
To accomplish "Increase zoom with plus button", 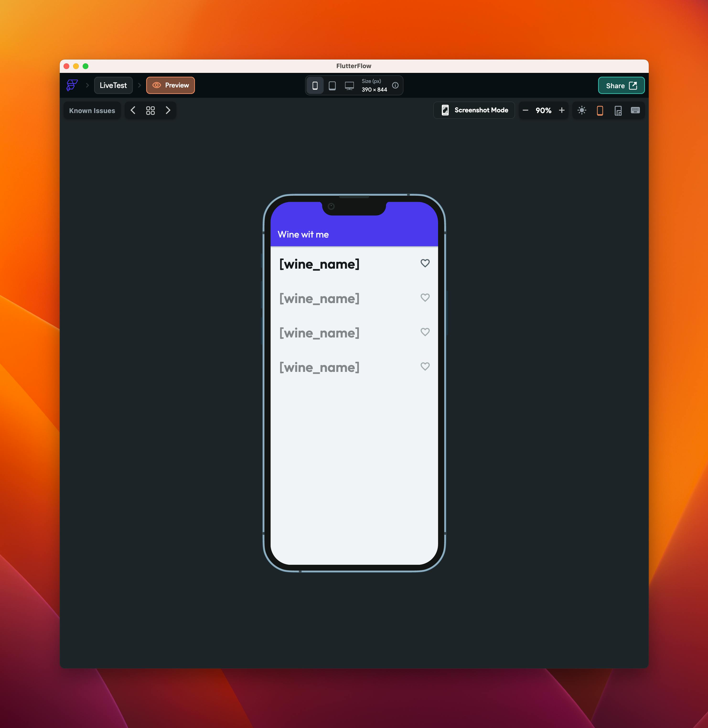I will [x=562, y=110].
